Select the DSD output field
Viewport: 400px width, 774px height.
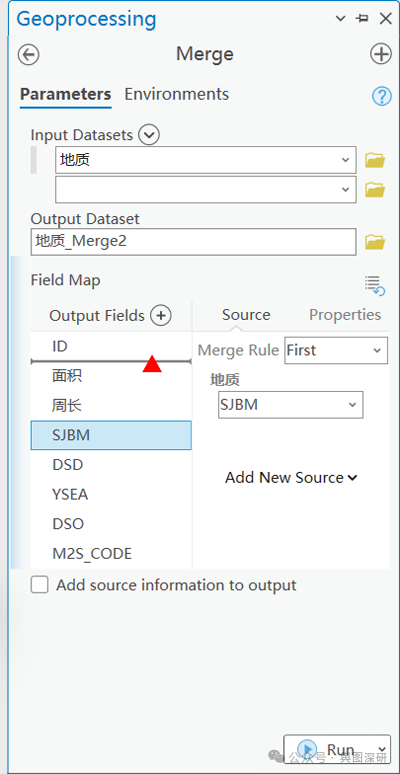click(x=111, y=465)
